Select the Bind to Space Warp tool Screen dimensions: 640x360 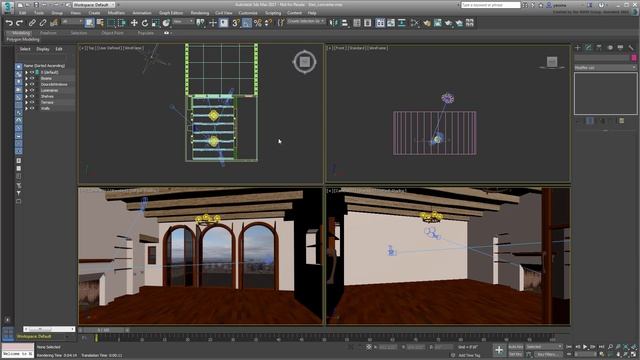(x=53, y=23)
